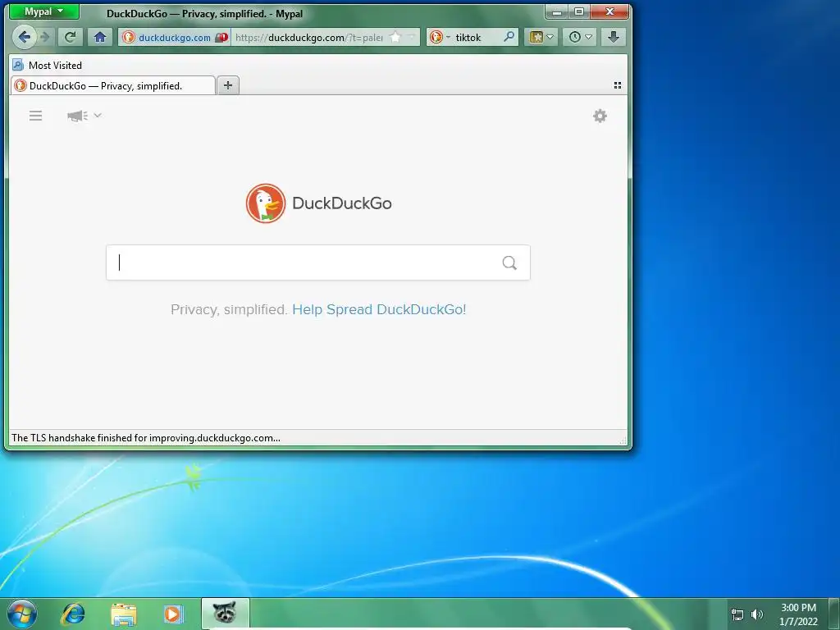Click the DuckDuckGo wordmark text
The height and width of the screenshot is (630, 840).
pyautogui.click(x=342, y=203)
